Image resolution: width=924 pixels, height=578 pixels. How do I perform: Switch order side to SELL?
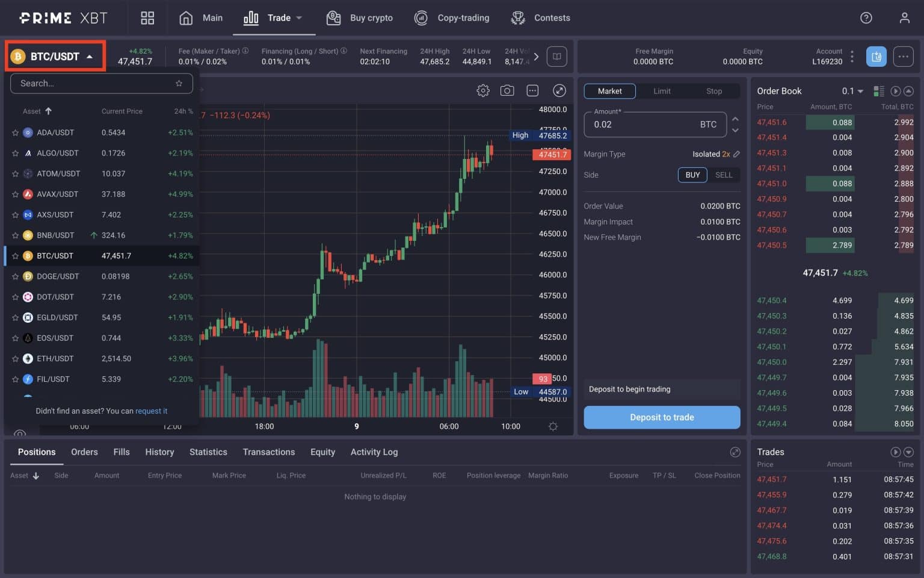[724, 175]
